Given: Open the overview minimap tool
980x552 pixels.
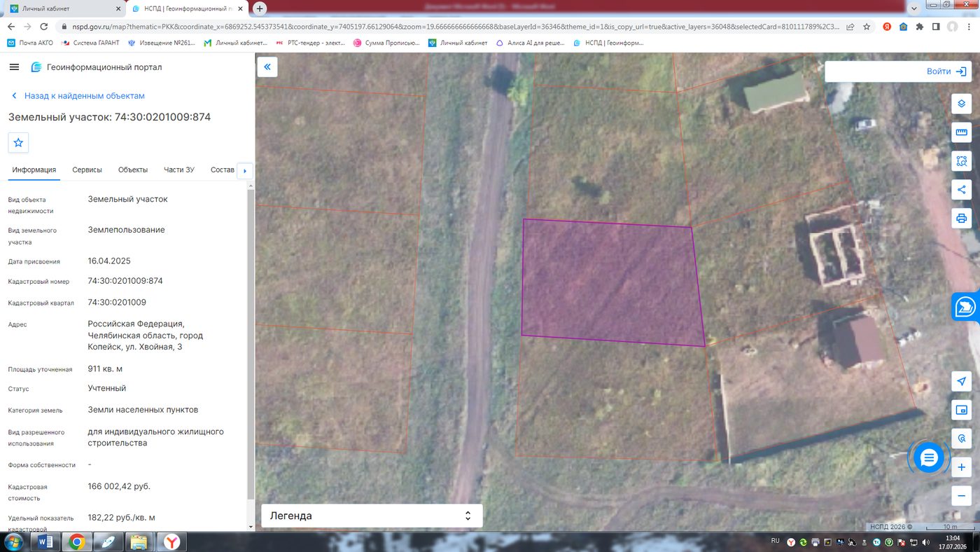Looking at the screenshot, I should [961, 410].
